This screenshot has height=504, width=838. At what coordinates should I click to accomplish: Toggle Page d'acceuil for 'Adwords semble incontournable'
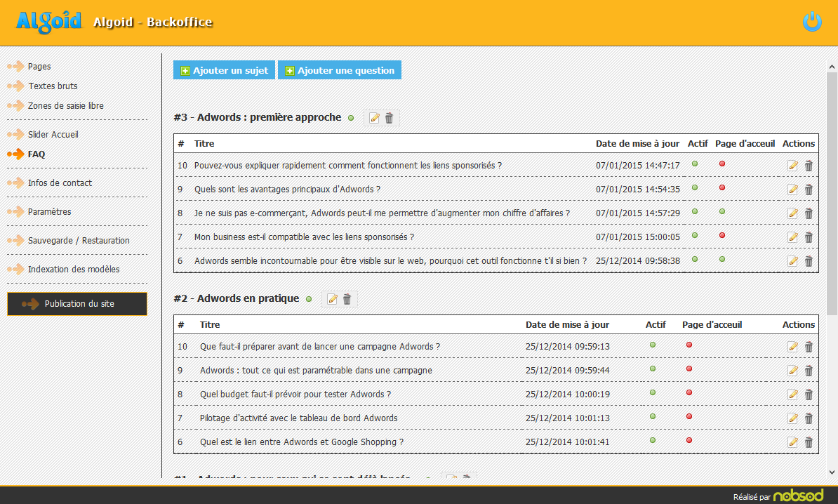722,259
